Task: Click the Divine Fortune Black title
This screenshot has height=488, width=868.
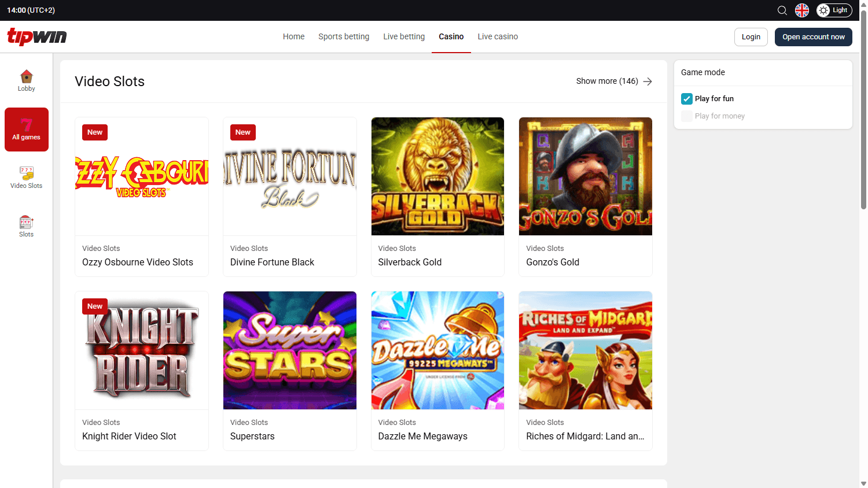Action: 272,263
